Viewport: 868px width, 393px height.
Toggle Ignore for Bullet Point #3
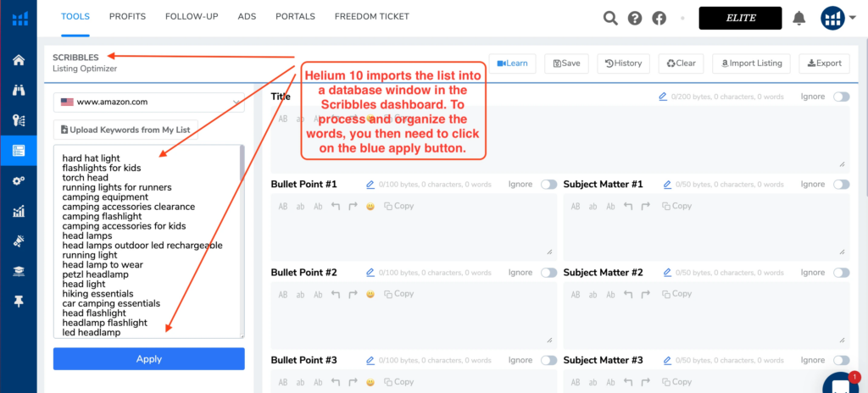549,360
